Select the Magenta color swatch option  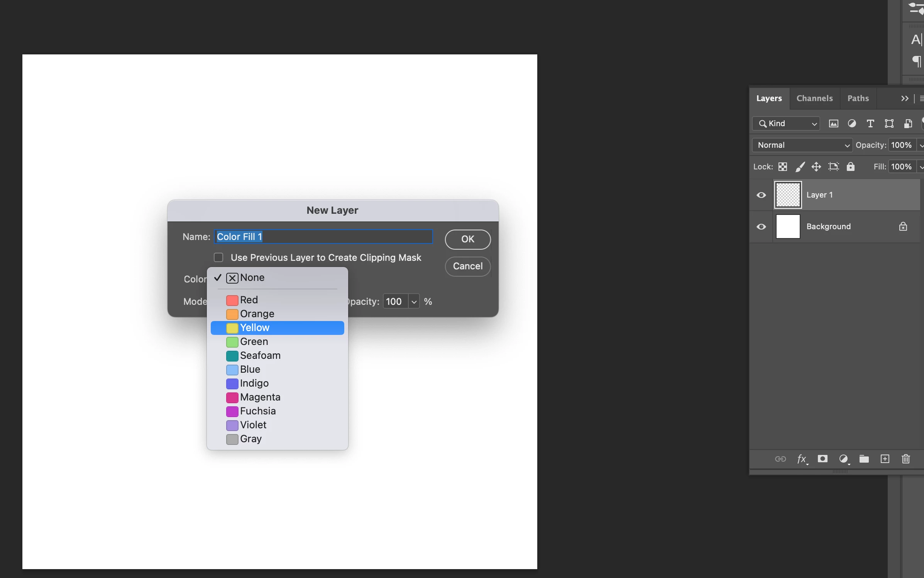(260, 397)
